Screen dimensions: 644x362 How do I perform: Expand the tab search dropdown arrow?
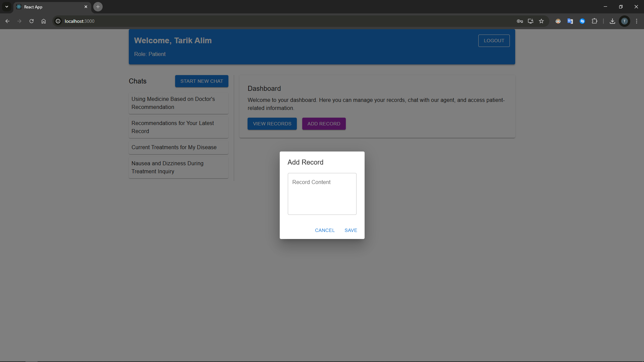[7, 7]
